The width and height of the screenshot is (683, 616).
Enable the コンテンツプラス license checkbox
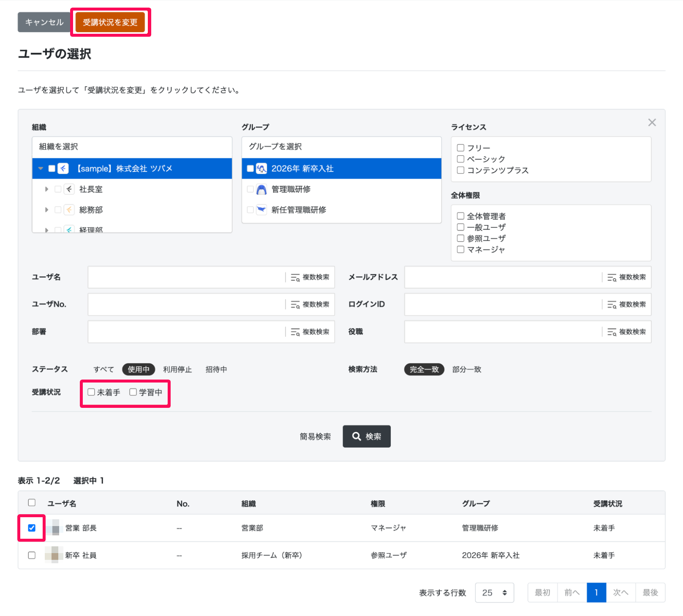click(460, 170)
